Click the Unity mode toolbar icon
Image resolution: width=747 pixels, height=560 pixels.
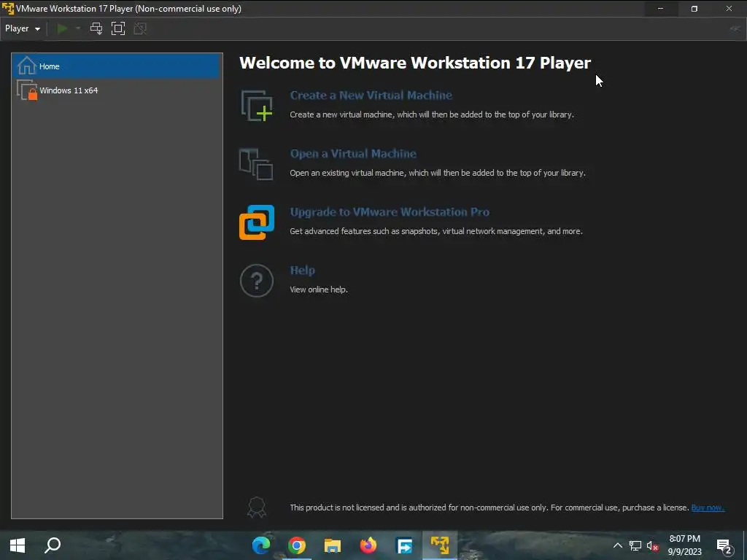tap(140, 28)
